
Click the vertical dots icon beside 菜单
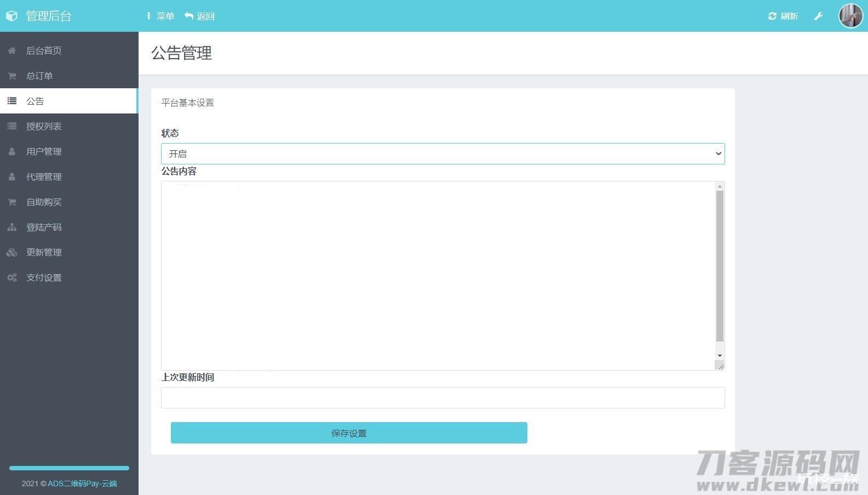[148, 16]
